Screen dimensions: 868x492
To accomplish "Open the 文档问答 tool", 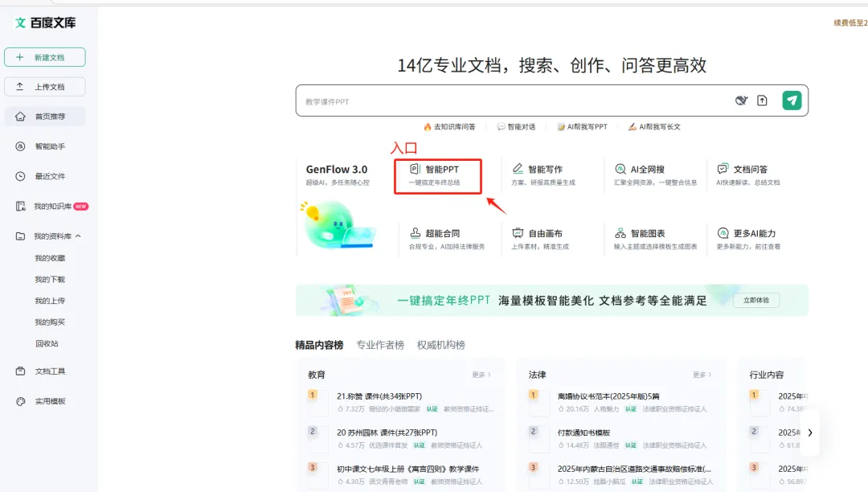I will click(x=748, y=175).
